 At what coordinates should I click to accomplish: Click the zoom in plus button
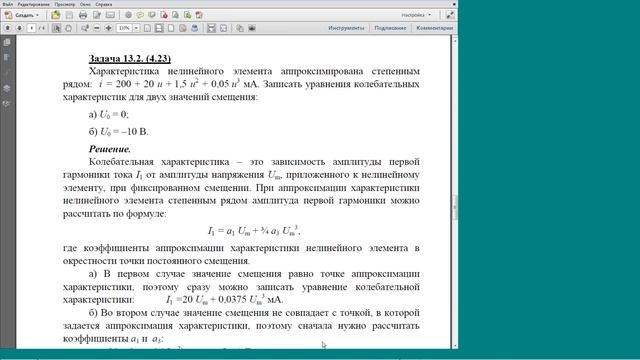coord(109,28)
